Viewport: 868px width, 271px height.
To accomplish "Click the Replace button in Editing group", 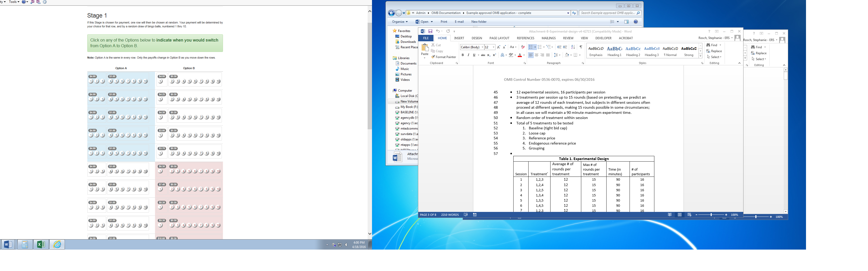I will 714,51.
